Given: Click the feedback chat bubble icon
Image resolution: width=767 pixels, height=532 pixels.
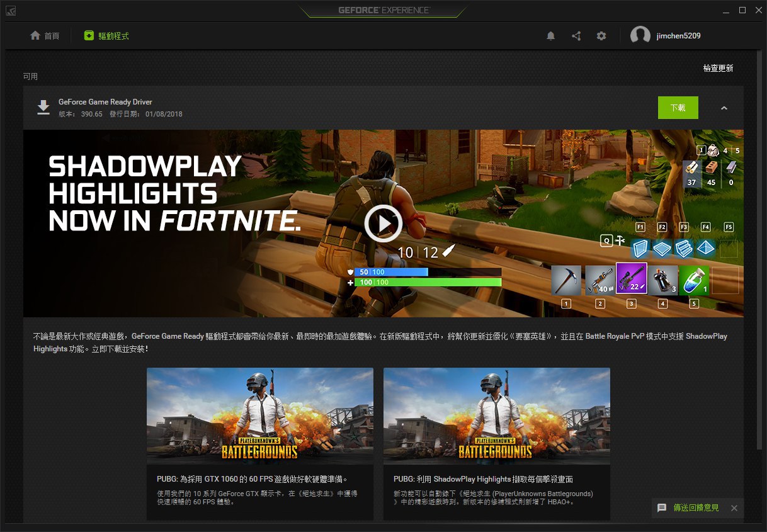Looking at the screenshot, I should (x=662, y=507).
